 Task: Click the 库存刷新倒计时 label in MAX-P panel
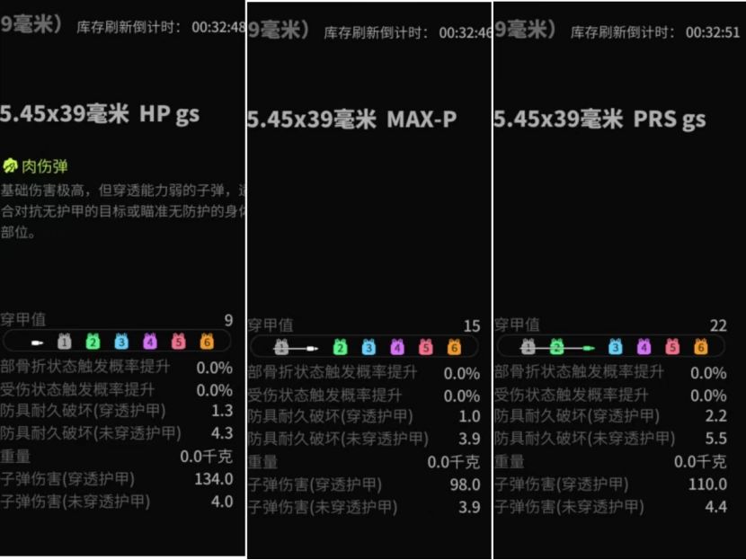(376, 33)
